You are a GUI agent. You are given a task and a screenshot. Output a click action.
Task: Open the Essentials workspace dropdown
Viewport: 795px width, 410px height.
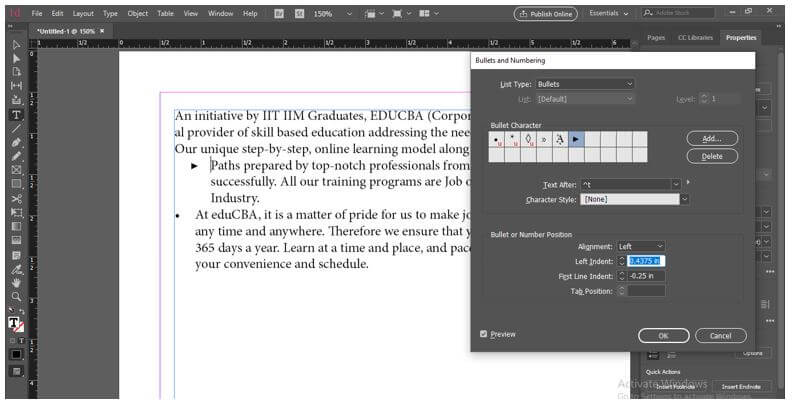608,13
